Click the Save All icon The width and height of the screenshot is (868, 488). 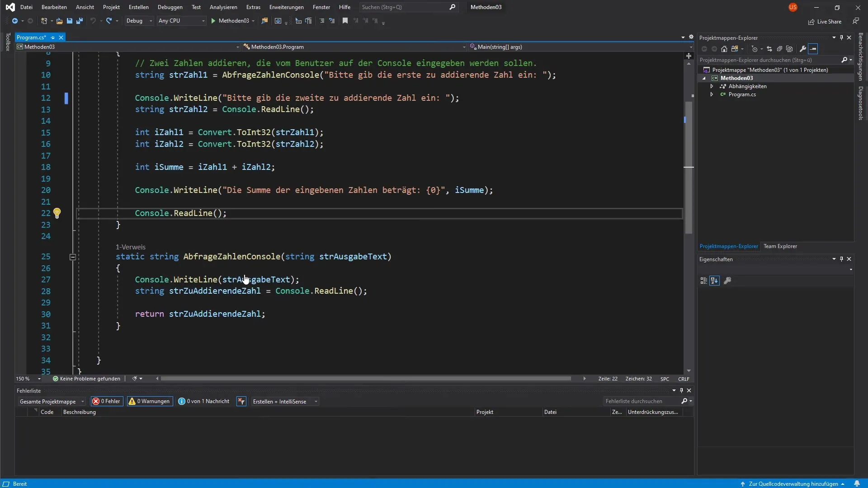(x=80, y=21)
